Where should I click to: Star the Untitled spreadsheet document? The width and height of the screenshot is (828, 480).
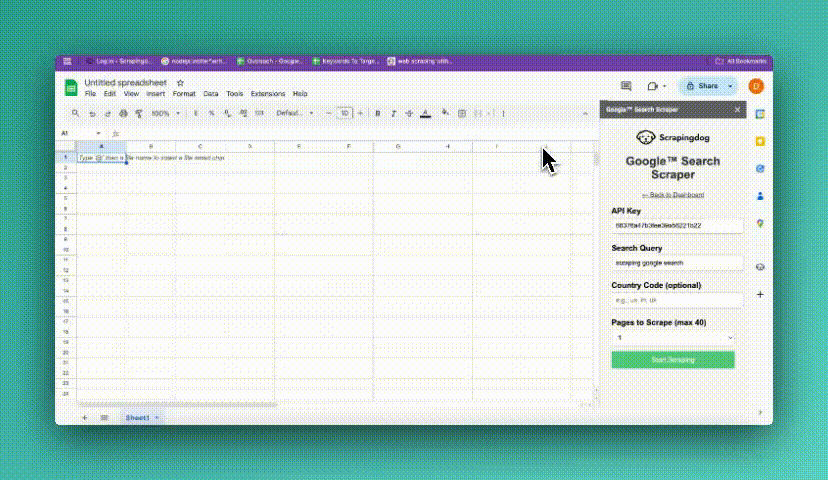click(x=180, y=83)
